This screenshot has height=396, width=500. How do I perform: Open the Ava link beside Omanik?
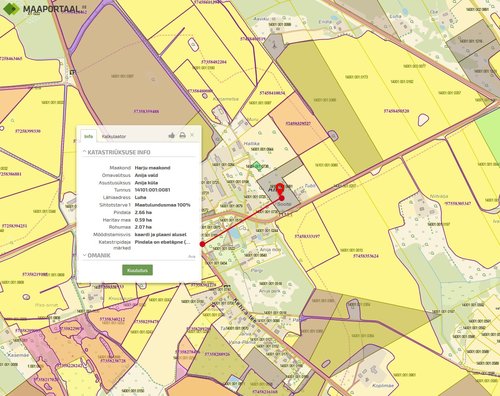tap(192, 256)
